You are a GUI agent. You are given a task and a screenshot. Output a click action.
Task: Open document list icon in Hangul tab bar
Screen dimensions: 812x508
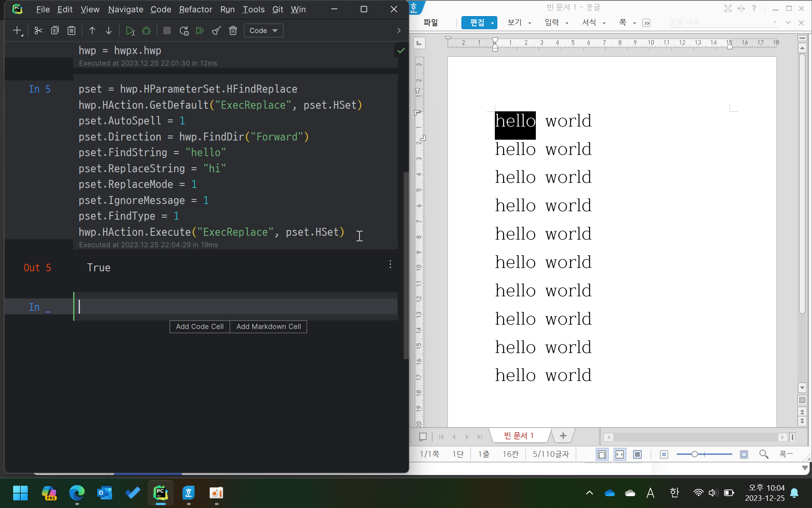(x=422, y=436)
